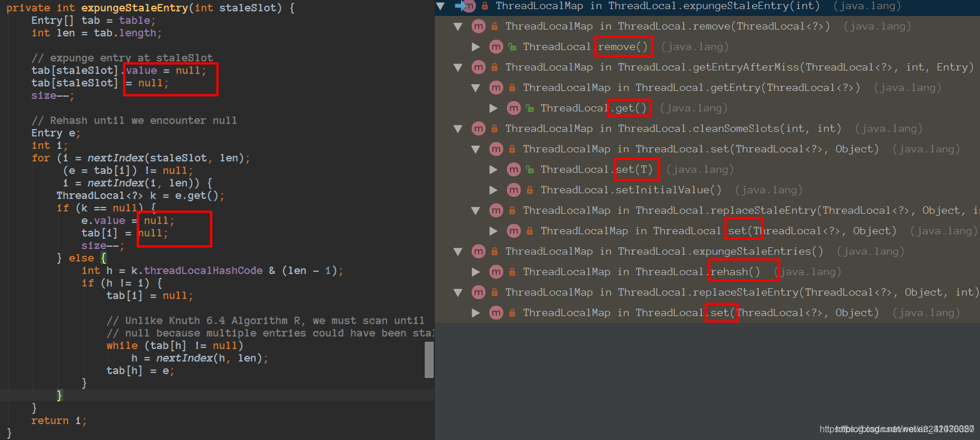Screen dimensions: 980x440
Task: Click 'ThreadLocal<?> k = e.get();' line
Action: (140, 196)
